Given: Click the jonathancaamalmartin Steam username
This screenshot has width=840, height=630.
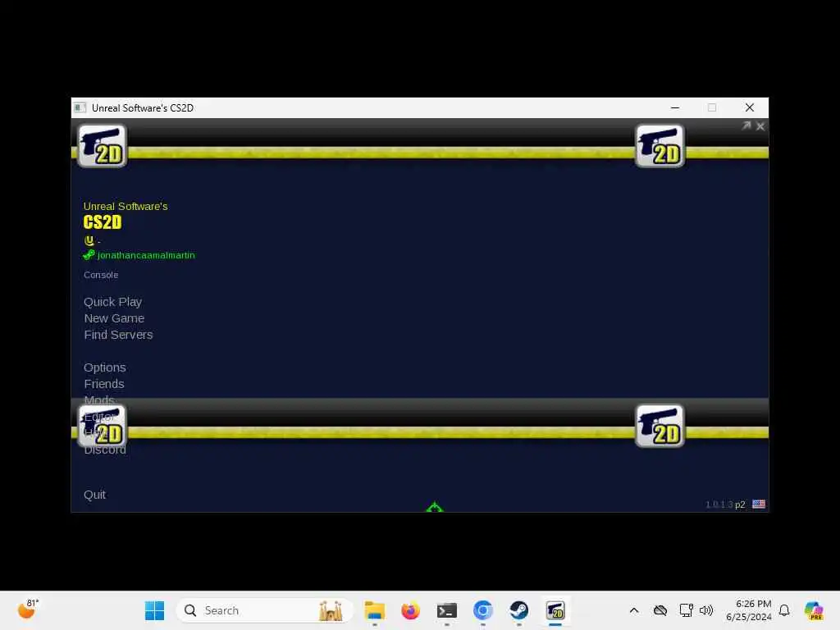Looking at the screenshot, I should (x=146, y=256).
